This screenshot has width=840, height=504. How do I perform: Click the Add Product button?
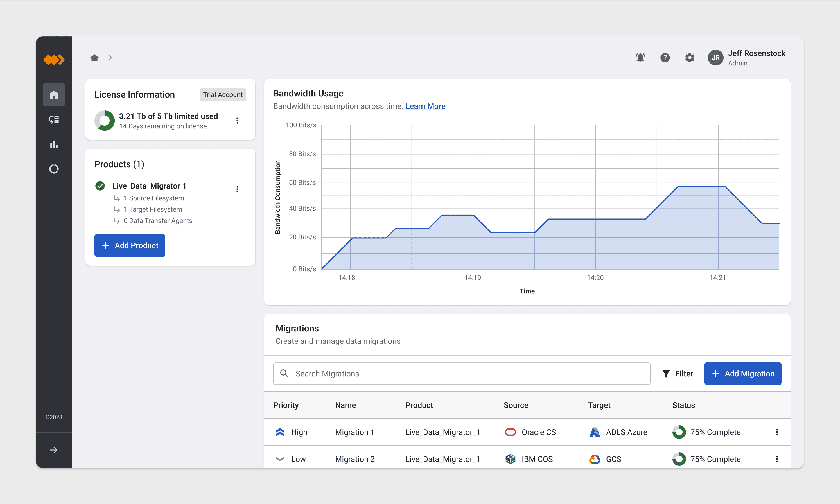tap(130, 245)
